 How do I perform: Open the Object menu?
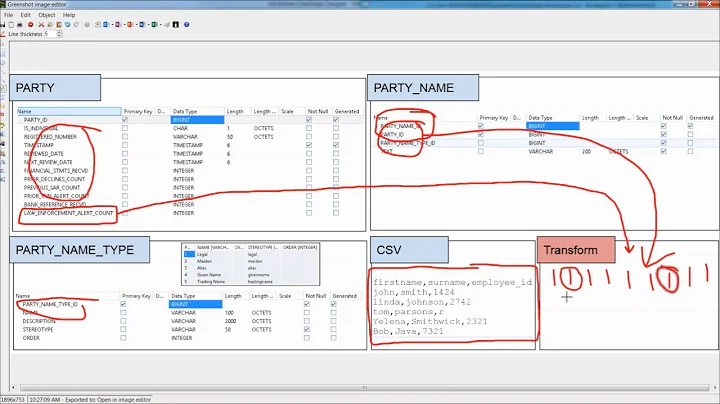pos(47,15)
